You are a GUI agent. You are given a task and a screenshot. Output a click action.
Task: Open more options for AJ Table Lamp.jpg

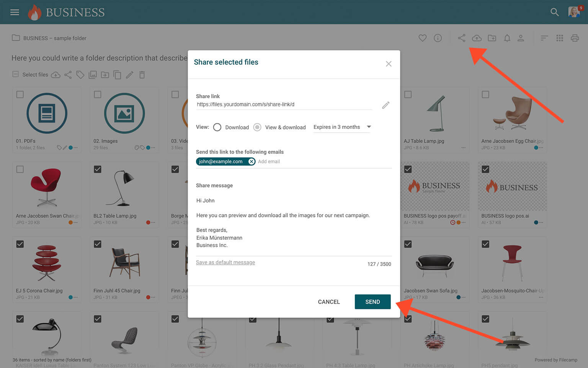pyautogui.click(x=464, y=148)
